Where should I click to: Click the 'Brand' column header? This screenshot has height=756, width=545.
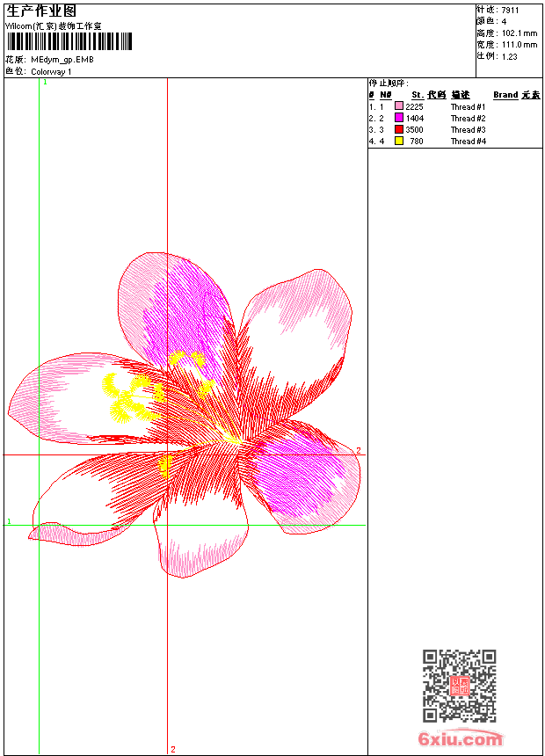[505, 95]
